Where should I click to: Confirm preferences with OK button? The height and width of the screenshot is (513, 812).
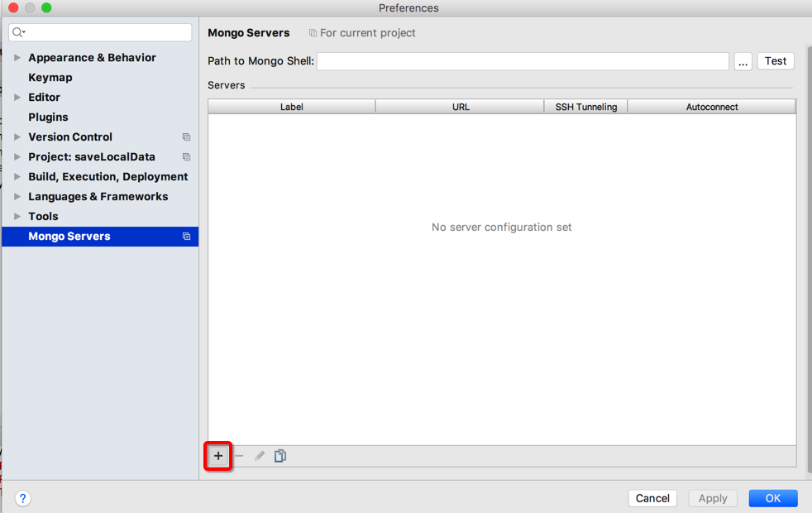click(773, 498)
